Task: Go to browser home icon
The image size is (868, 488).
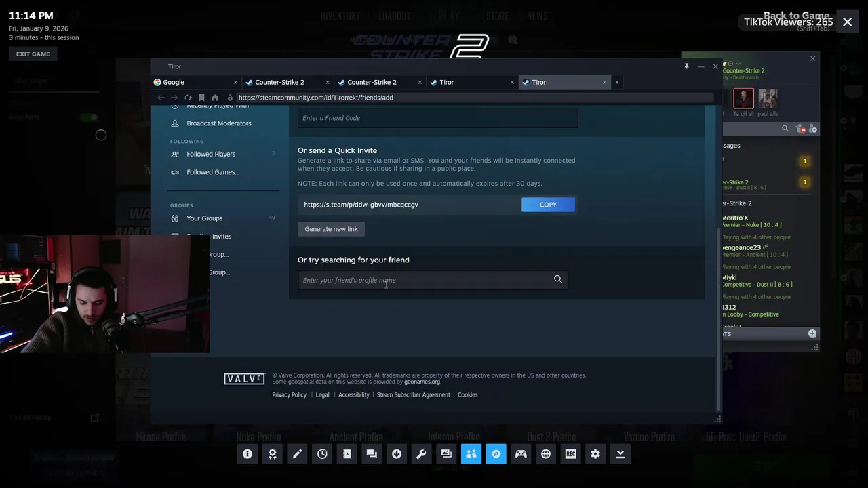Action: tap(215, 98)
